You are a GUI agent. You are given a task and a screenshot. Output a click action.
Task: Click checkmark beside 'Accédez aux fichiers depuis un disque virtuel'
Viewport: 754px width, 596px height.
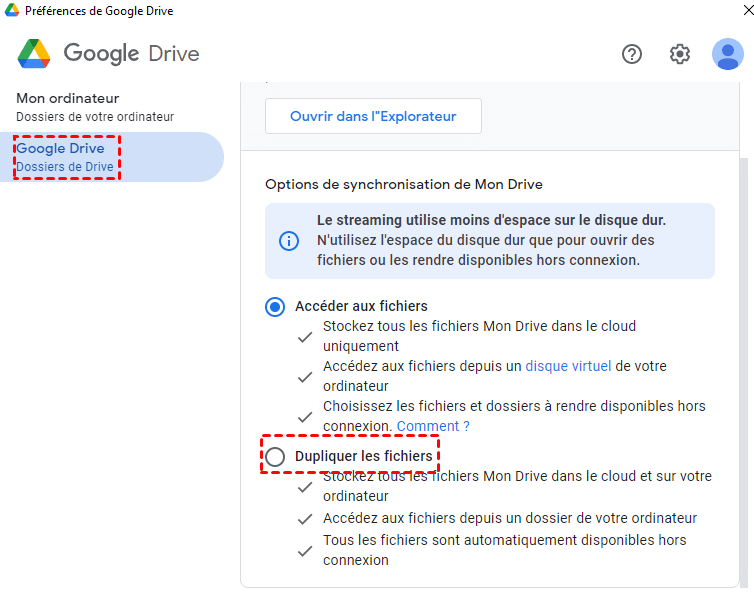click(x=305, y=377)
